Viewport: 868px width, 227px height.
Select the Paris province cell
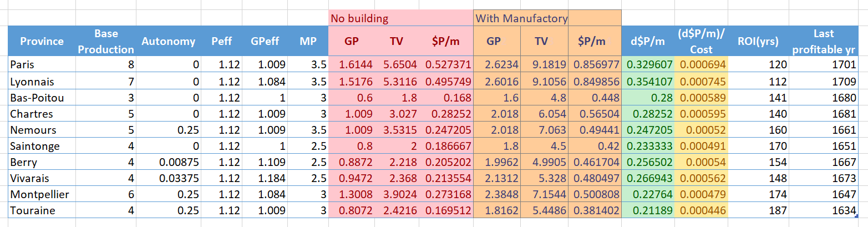42,64
